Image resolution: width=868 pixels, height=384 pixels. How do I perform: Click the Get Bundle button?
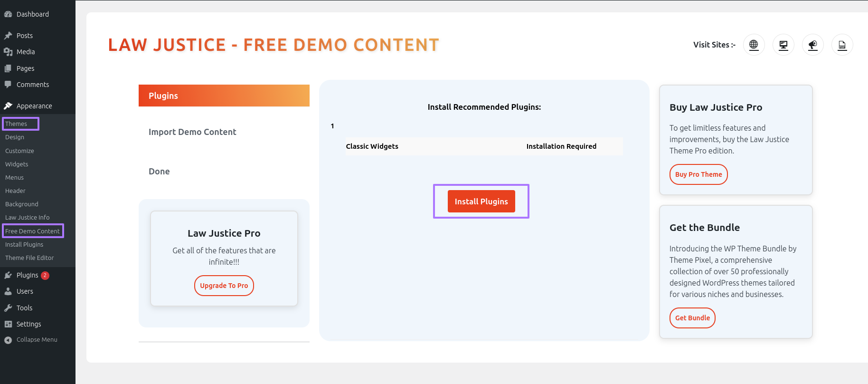tap(692, 318)
